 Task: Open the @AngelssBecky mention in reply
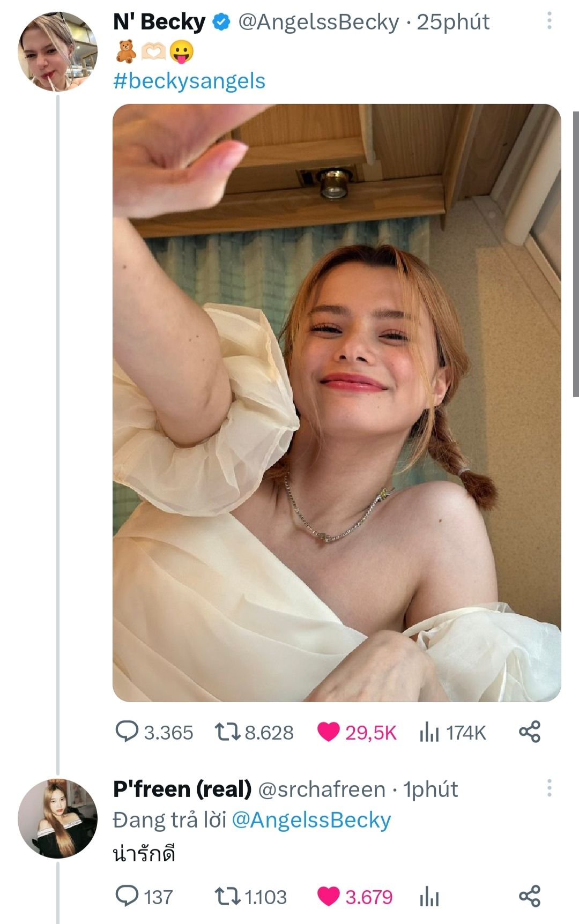point(311,820)
